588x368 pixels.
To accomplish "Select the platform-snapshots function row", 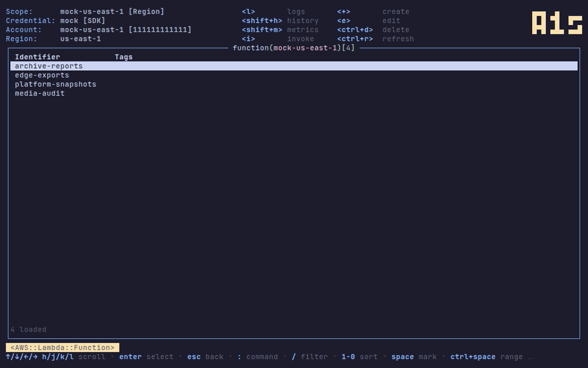I will (294, 84).
